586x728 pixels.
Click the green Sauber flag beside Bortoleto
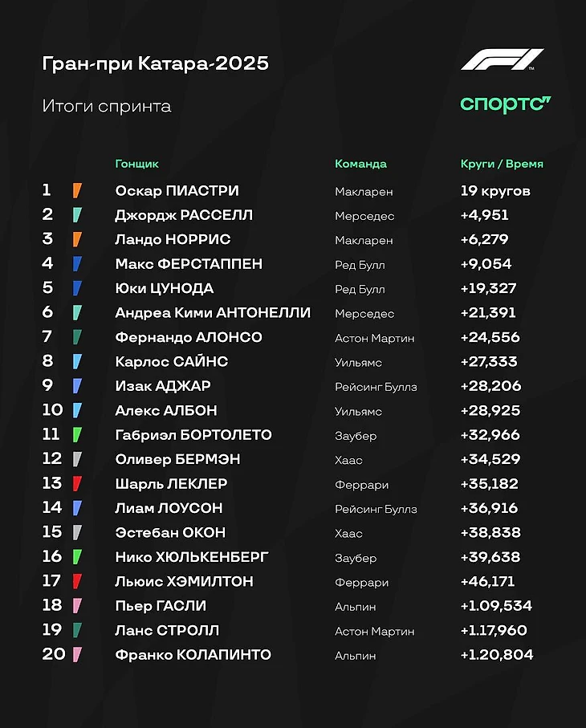77,434
